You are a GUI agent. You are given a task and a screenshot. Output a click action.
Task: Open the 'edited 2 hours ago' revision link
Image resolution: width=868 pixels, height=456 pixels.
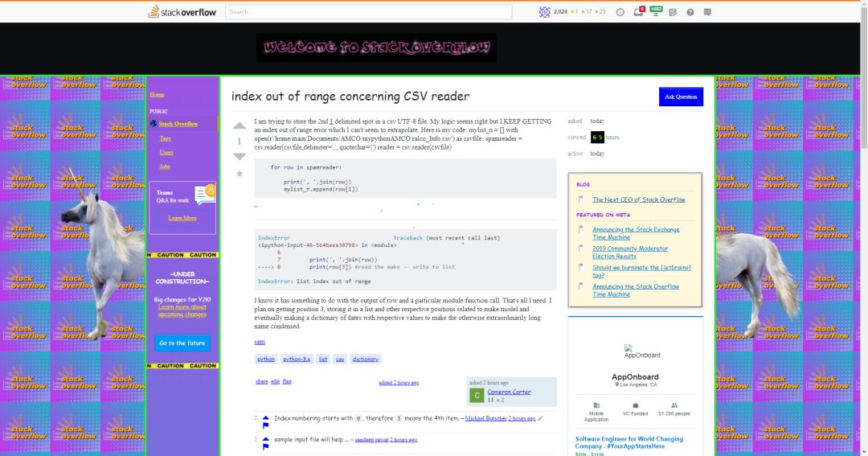pos(399,383)
